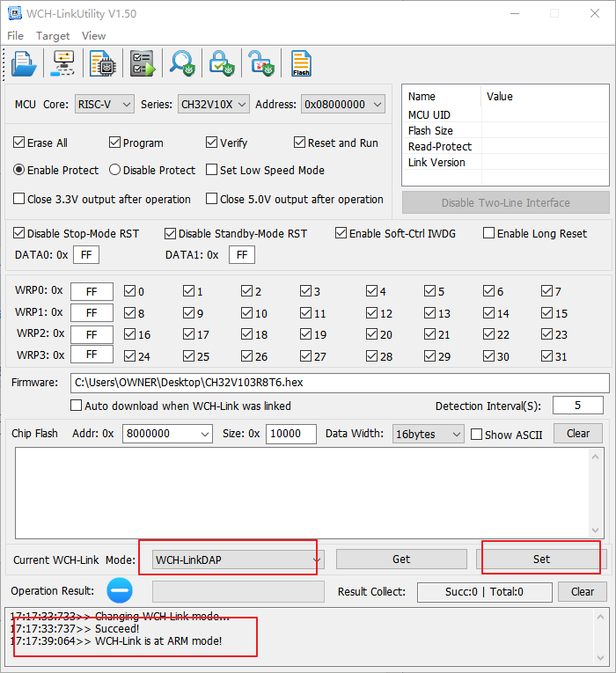This screenshot has height=673, width=616.
Task: Expand the MCU Core dropdown
Action: click(104, 104)
